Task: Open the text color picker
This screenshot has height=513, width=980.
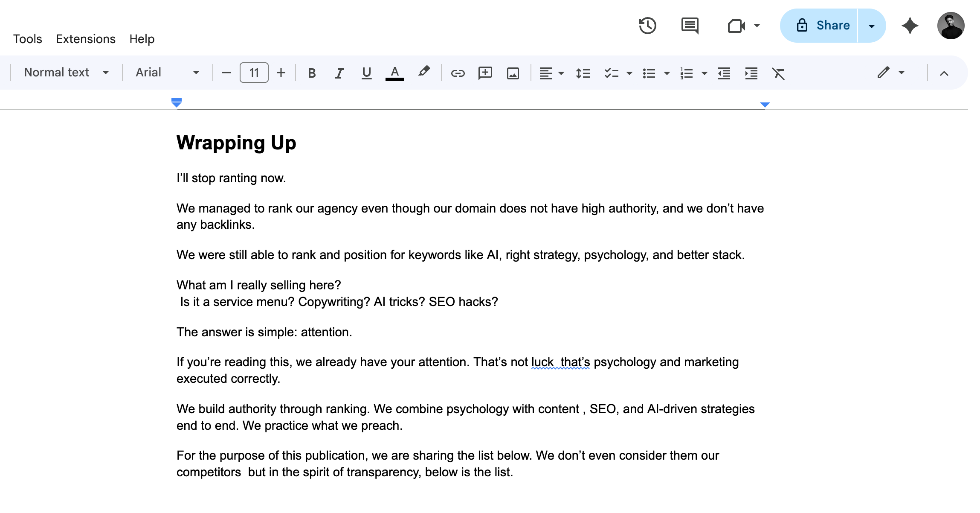Action: 394,73
